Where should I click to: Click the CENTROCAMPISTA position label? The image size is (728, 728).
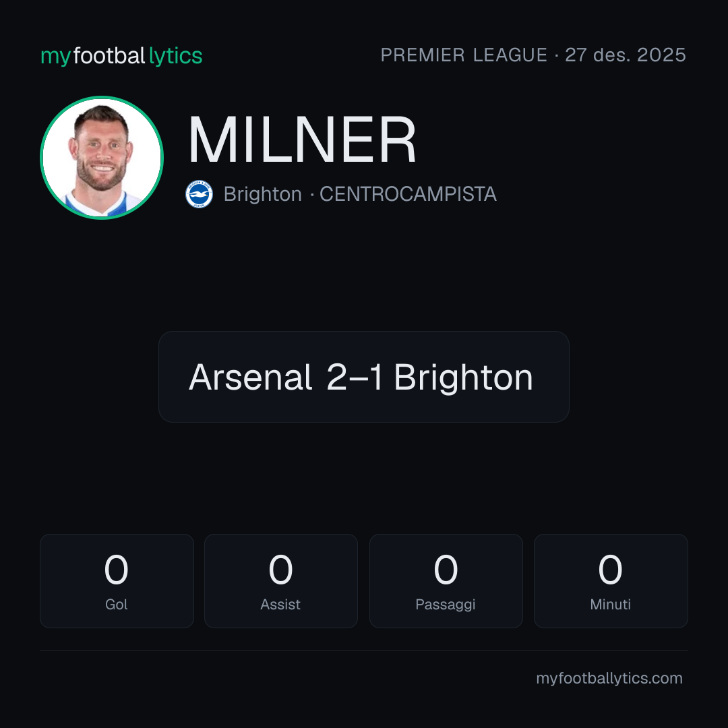click(x=408, y=194)
